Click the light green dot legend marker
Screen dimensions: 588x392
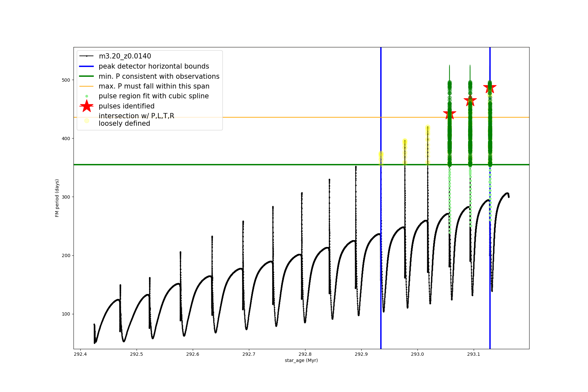coord(87,96)
